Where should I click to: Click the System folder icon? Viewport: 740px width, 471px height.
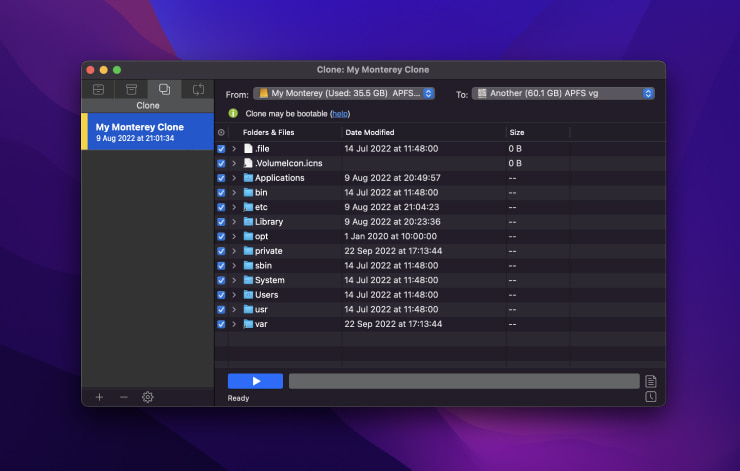click(x=248, y=280)
